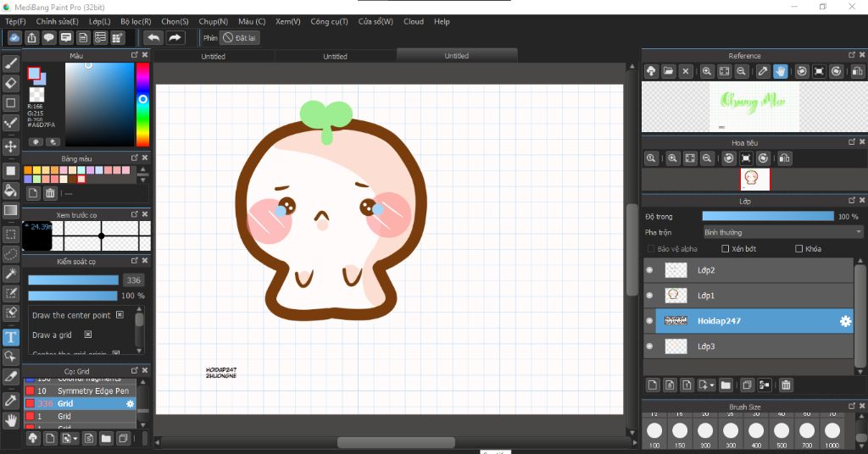Viewport: 868px width, 454px height.
Task: Toggle visibility of Lớp2 layer
Action: tap(649, 270)
